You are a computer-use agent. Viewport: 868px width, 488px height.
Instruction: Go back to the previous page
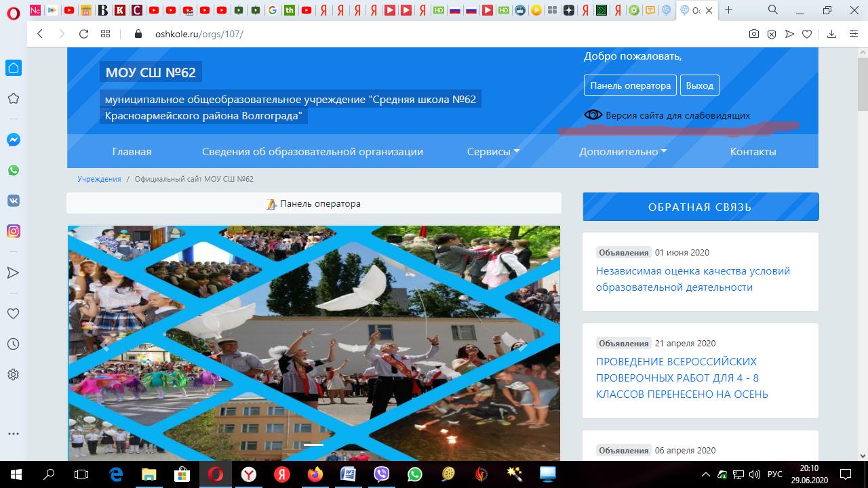[x=40, y=34]
